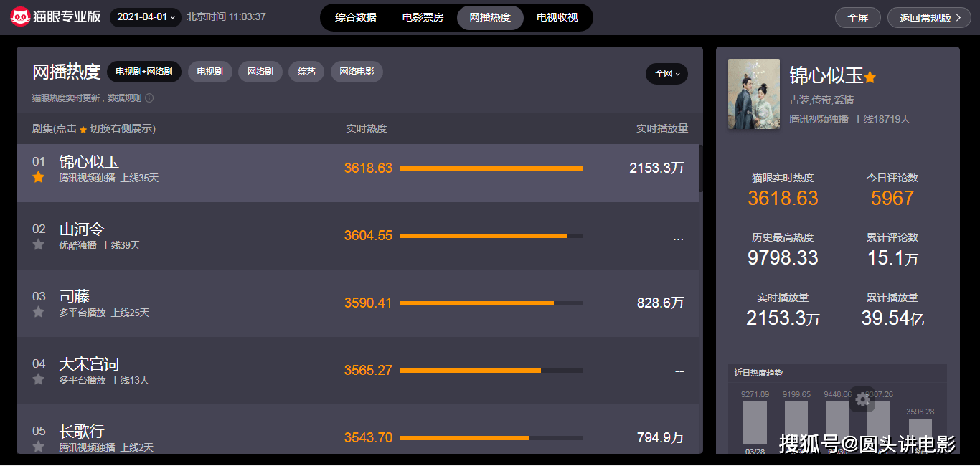The width and height of the screenshot is (980, 466).
Task: Open the 全网 platform dropdown
Action: tap(666, 74)
